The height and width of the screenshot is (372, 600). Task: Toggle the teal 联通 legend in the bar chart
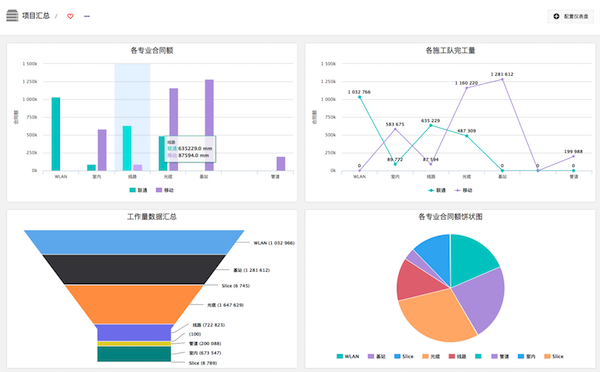point(138,190)
